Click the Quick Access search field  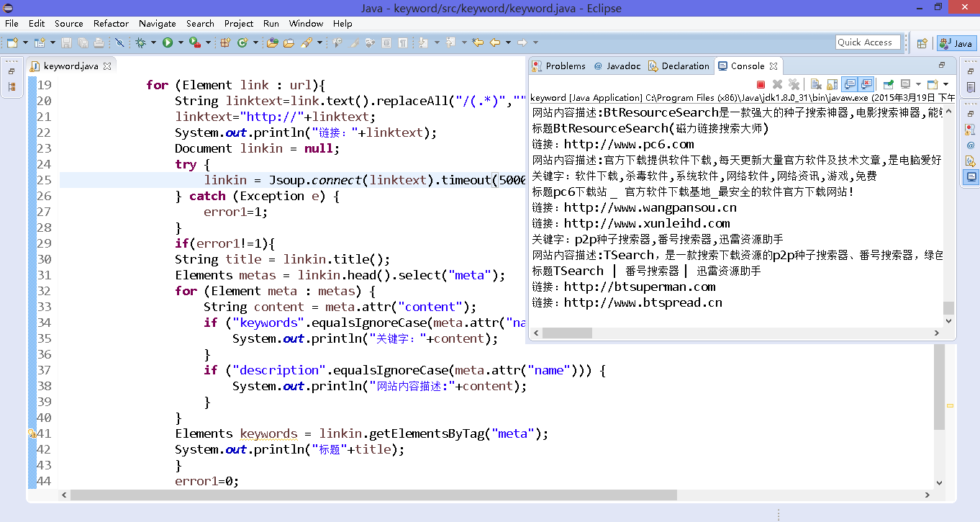pos(868,42)
